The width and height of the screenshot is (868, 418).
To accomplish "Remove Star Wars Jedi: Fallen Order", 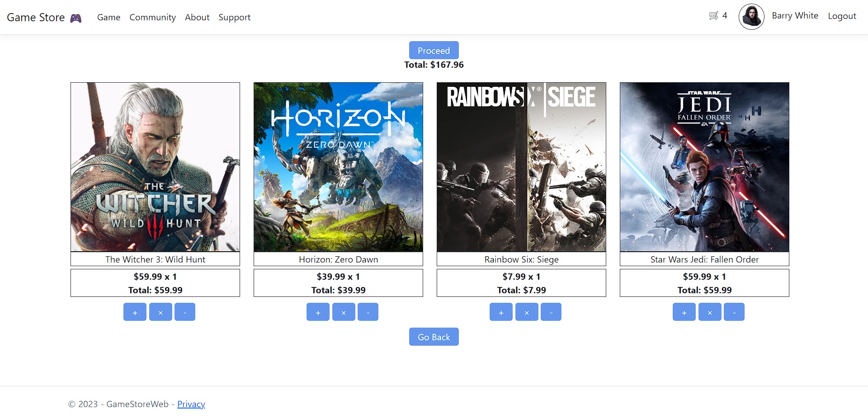I will (x=710, y=312).
